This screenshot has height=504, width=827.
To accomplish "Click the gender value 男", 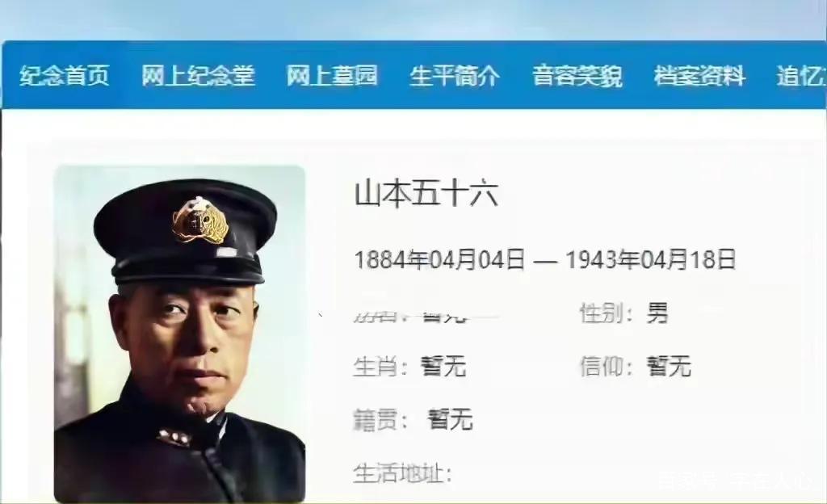I will (657, 313).
